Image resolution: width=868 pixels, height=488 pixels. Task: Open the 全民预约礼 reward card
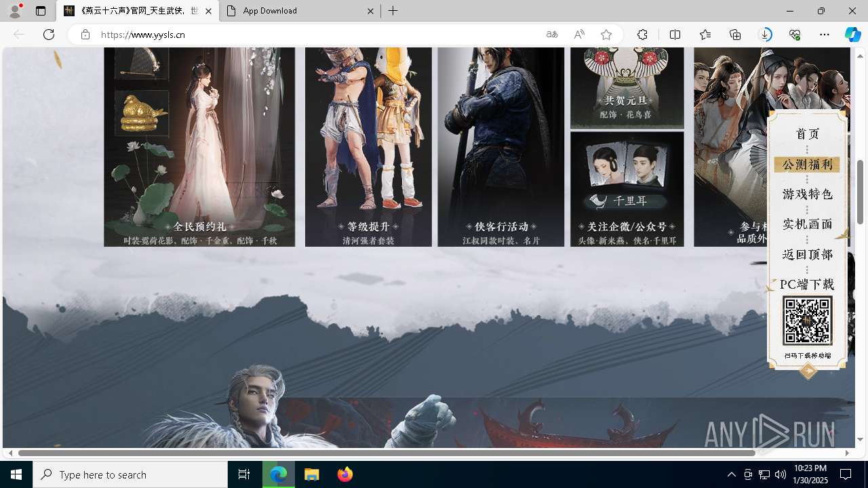tap(199, 146)
